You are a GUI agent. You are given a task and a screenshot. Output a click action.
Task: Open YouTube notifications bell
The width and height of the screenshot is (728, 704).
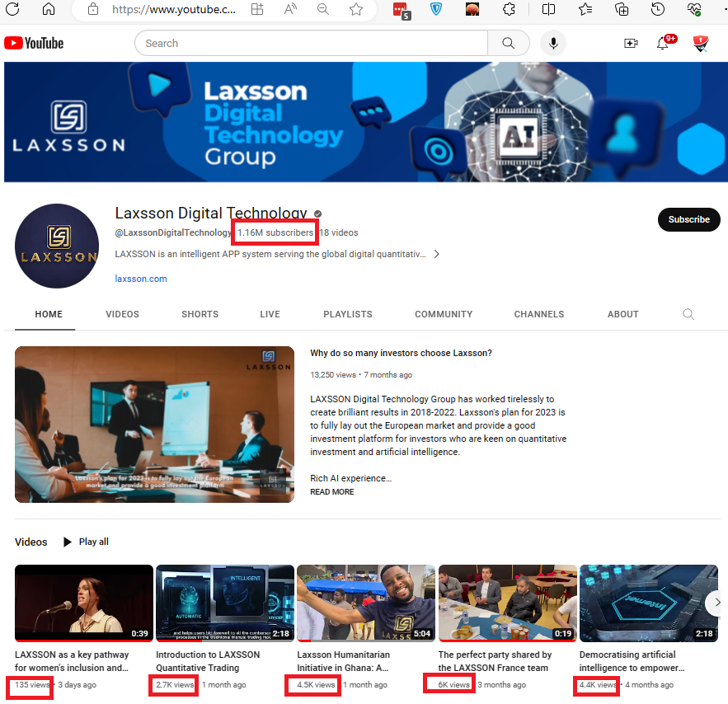pos(663,43)
